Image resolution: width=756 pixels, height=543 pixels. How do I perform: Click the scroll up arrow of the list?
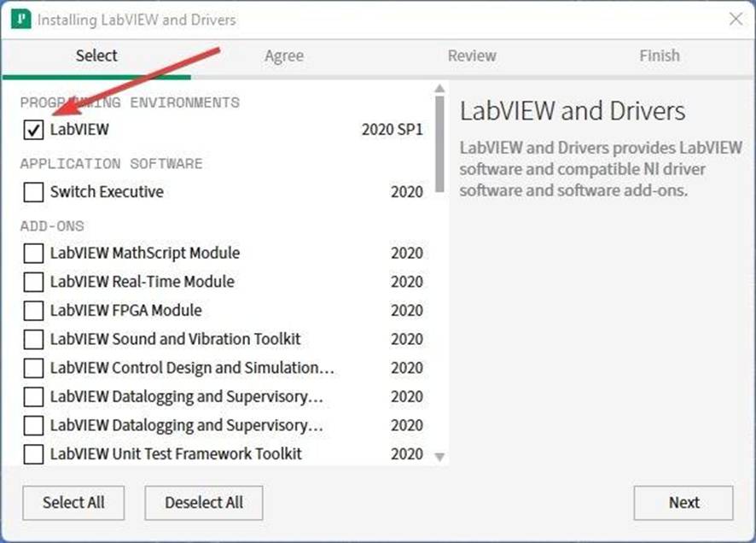[x=439, y=89]
